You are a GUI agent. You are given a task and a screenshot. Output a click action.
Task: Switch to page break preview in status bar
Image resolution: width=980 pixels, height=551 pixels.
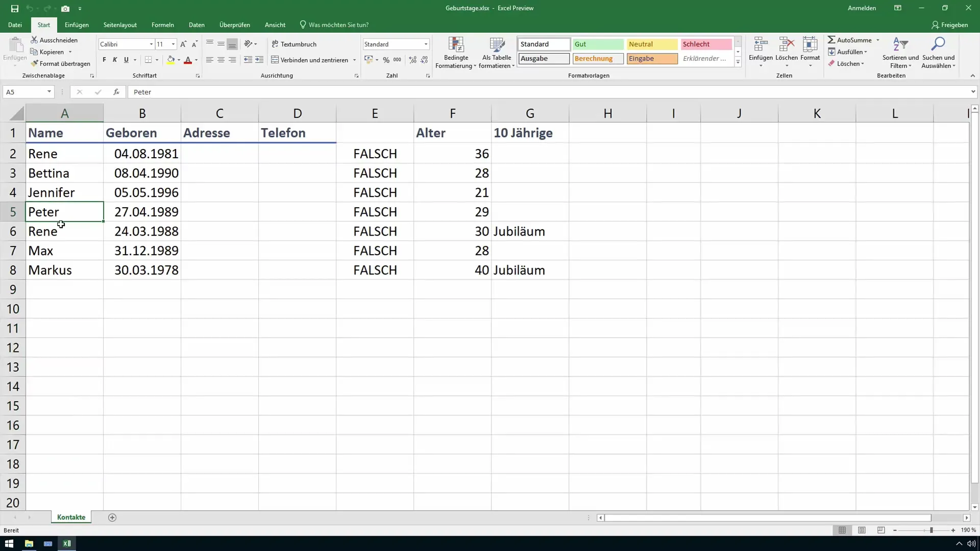click(x=881, y=531)
